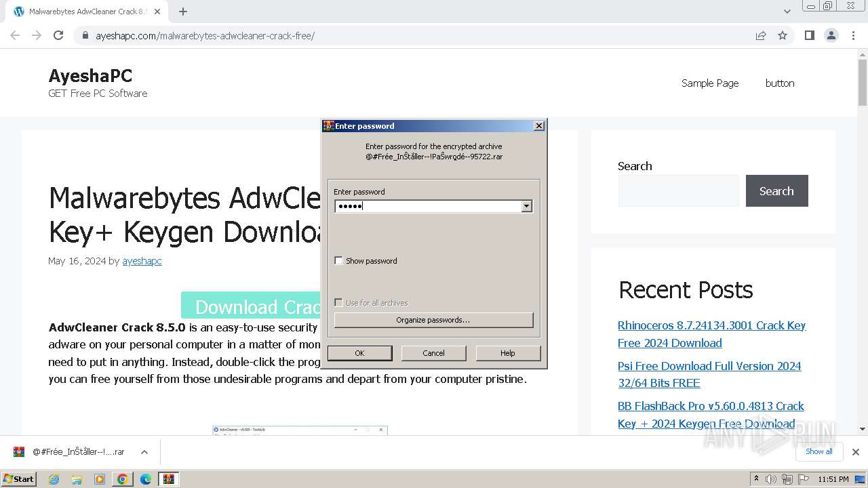Open media player taskbar icon
868x488 pixels.
pyautogui.click(x=100, y=479)
